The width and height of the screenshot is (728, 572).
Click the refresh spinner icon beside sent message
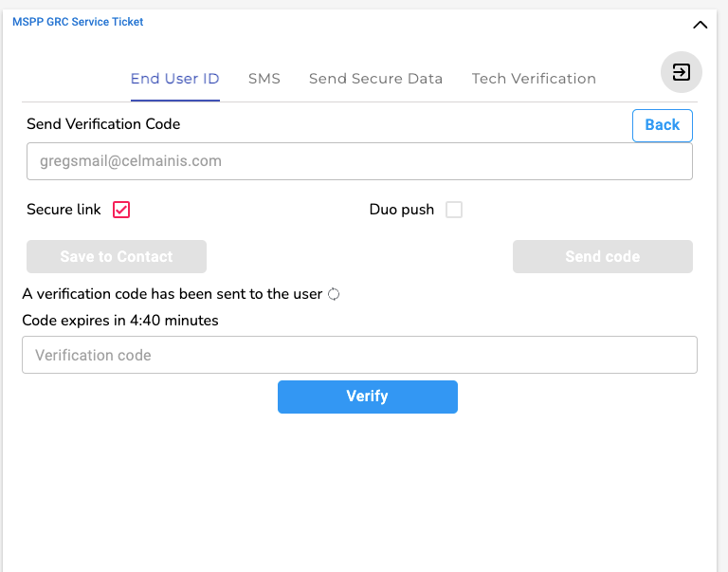pos(334,294)
